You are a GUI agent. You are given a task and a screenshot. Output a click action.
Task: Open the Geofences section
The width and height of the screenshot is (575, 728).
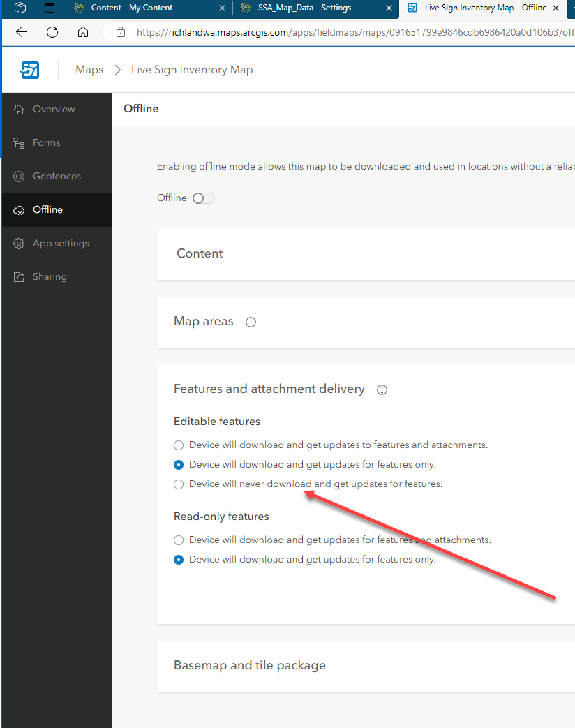click(x=57, y=176)
